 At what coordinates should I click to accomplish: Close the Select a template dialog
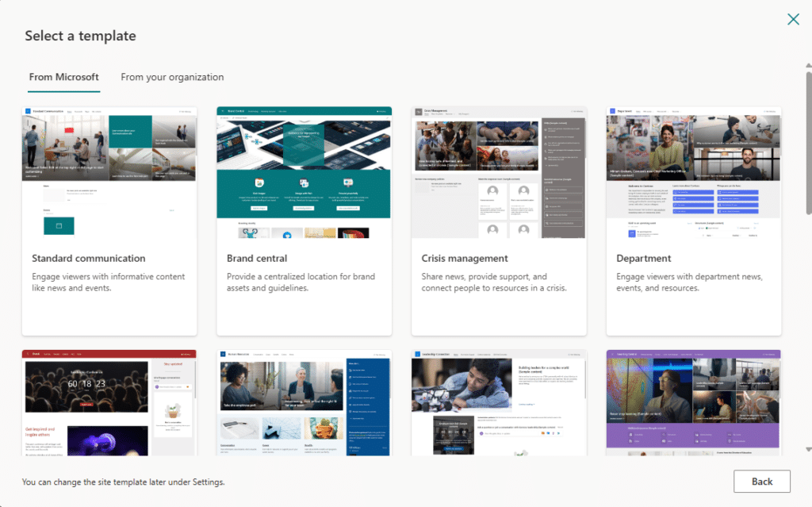coord(793,19)
